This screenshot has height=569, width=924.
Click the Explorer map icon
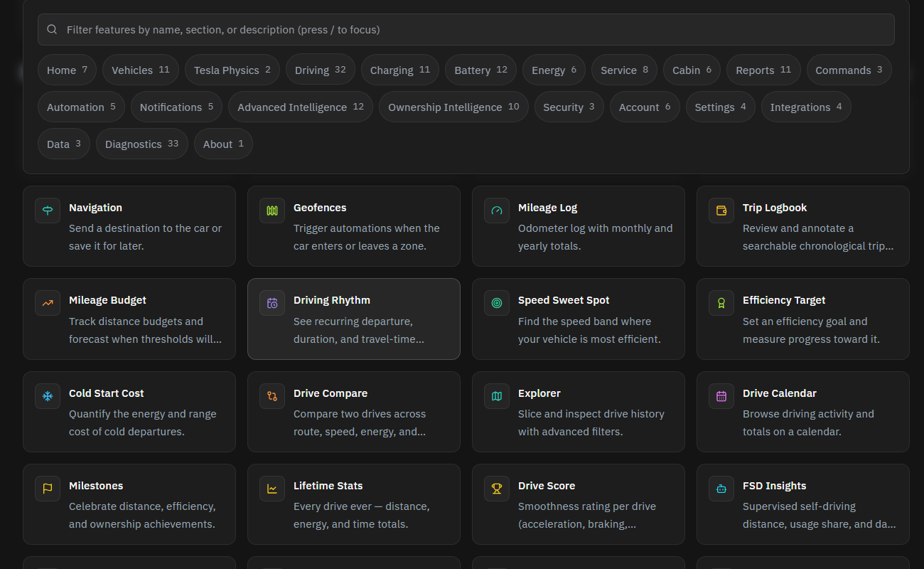(497, 396)
